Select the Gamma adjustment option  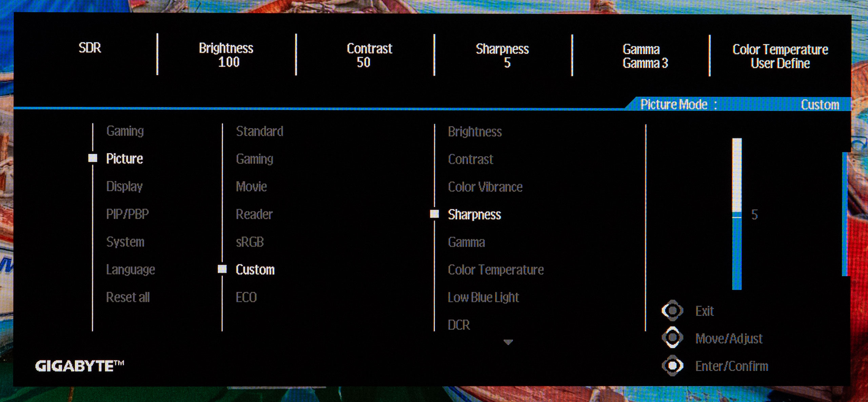click(473, 242)
